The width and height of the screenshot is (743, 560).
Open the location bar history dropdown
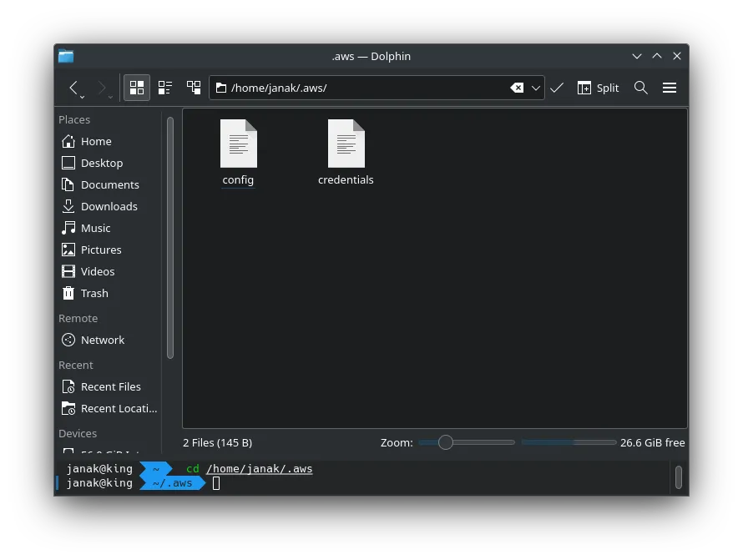click(x=535, y=88)
